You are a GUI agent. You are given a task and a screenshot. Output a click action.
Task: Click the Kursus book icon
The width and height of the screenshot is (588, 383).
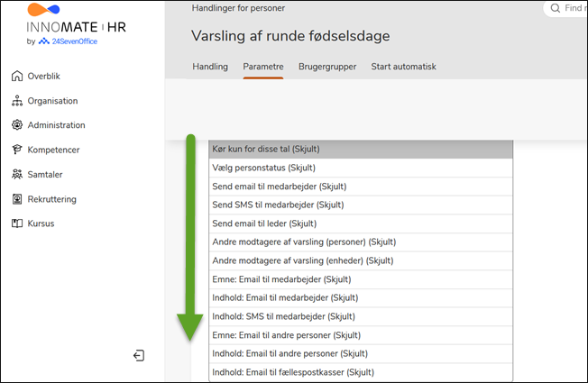point(17,223)
